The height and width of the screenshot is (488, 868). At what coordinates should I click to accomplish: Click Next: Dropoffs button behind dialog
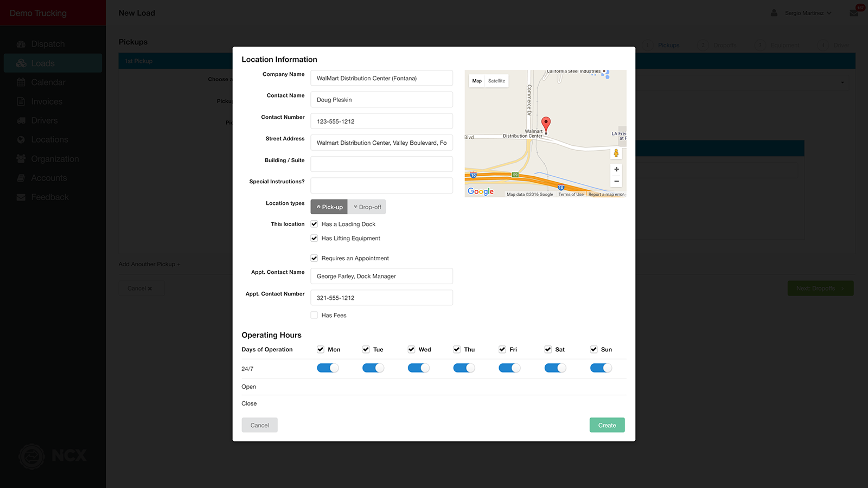pos(820,288)
